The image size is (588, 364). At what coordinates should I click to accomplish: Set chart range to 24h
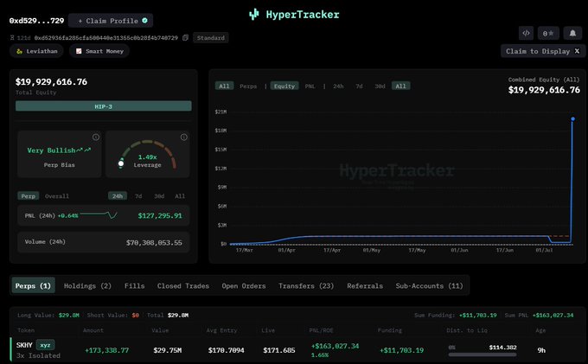click(x=338, y=86)
